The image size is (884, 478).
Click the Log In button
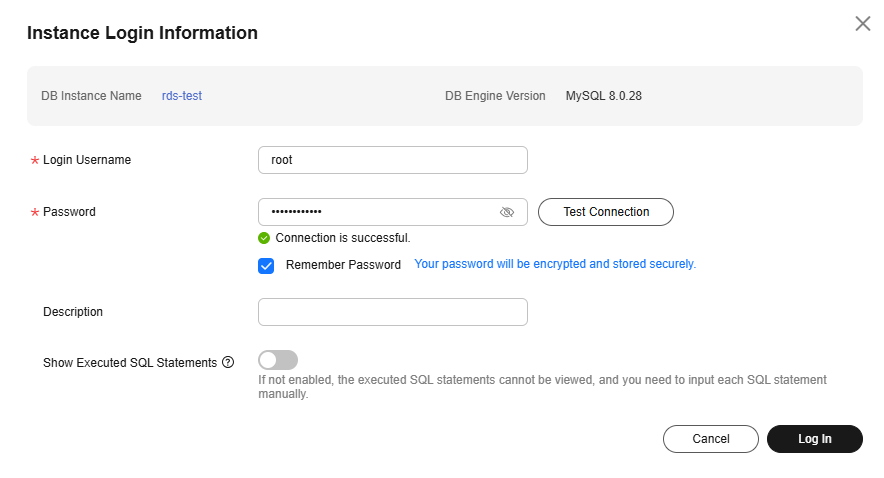(x=815, y=439)
